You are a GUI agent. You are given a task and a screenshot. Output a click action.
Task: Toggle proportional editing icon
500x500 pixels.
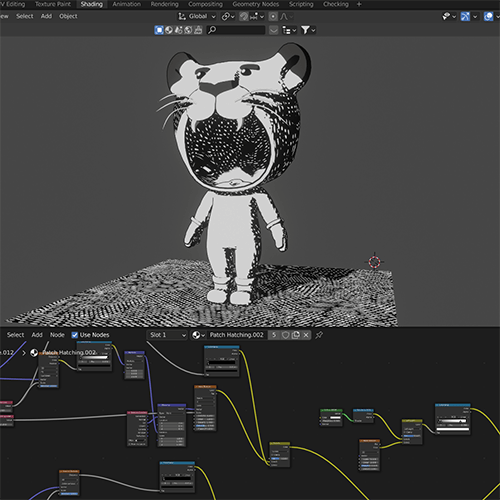(273, 16)
